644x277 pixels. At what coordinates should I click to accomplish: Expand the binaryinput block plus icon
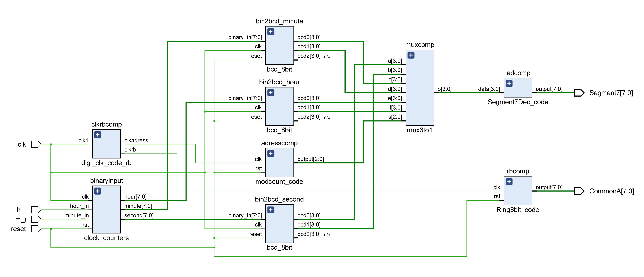point(98,191)
